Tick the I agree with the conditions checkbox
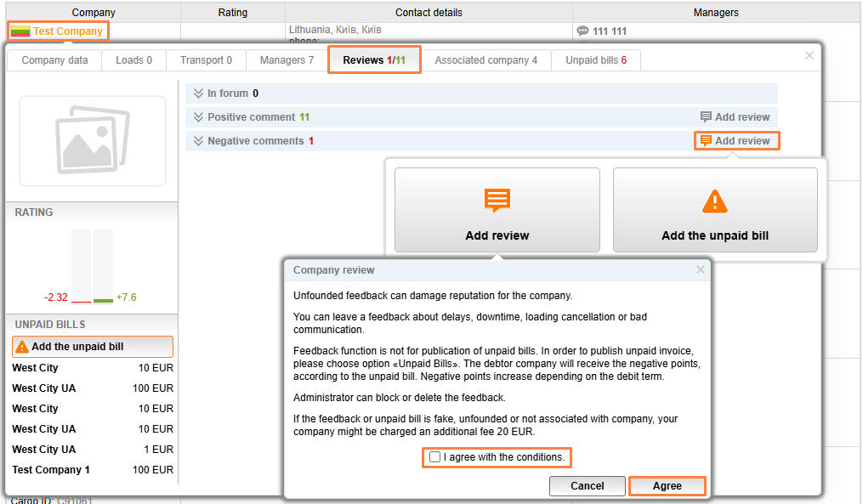This screenshot has height=504, width=863. [435, 457]
